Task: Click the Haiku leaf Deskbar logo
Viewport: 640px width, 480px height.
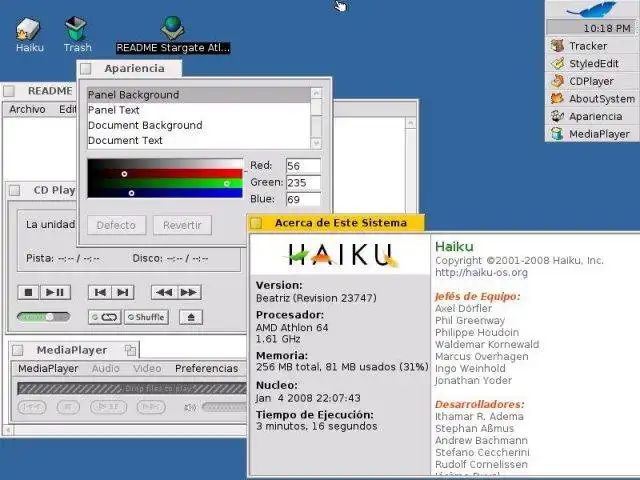Action: click(x=591, y=9)
